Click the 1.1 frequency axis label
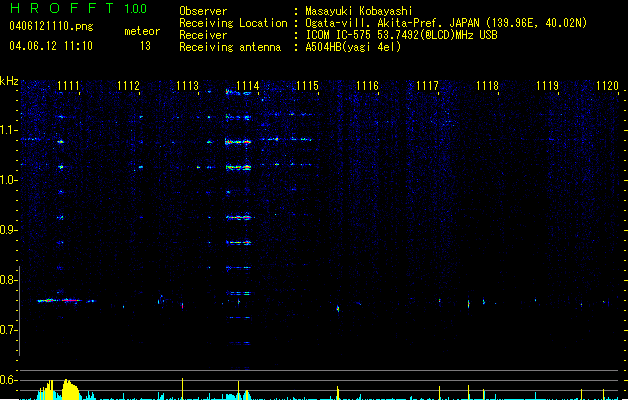The height and width of the screenshot is (400, 629). 8,130
